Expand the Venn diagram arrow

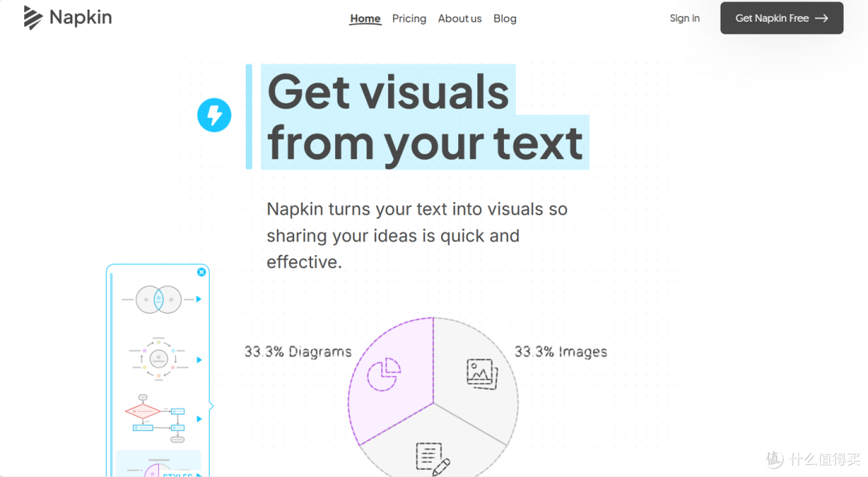(x=199, y=299)
